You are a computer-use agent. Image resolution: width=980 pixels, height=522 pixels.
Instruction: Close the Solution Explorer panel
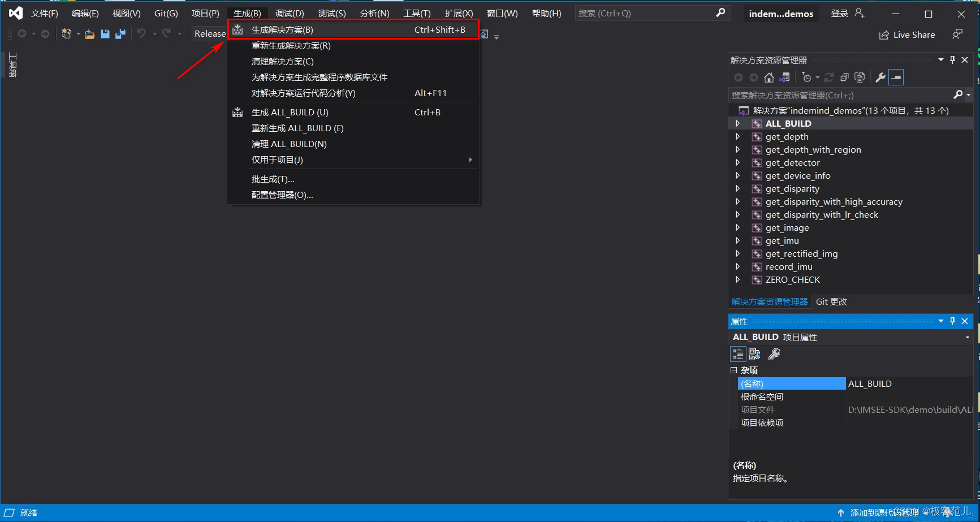[x=965, y=60]
